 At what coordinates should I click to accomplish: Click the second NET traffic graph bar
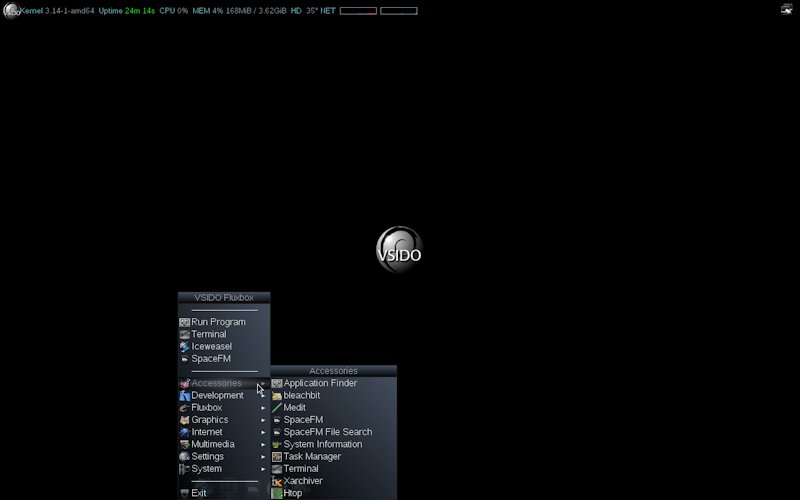398,11
